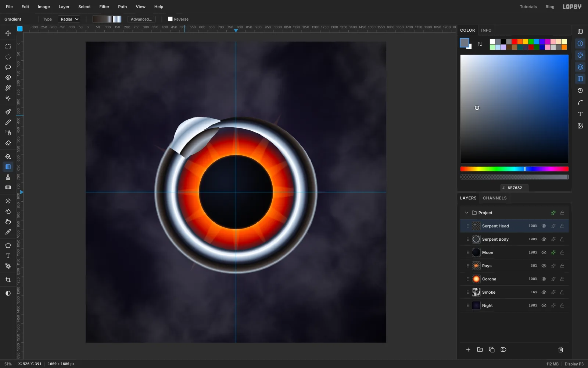The image size is (588, 368).
Task: Switch to the Channels tab
Action: coord(495,198)
